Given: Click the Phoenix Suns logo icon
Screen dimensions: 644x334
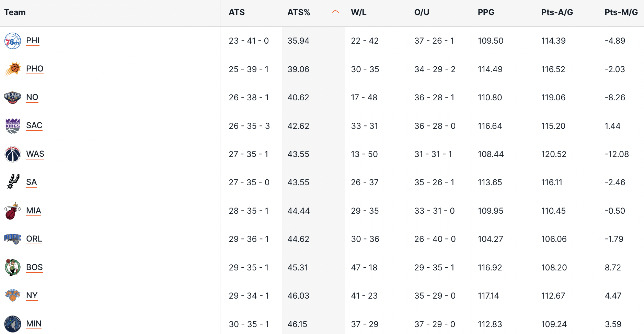Looking at the screenshot, I should [13, 69].
